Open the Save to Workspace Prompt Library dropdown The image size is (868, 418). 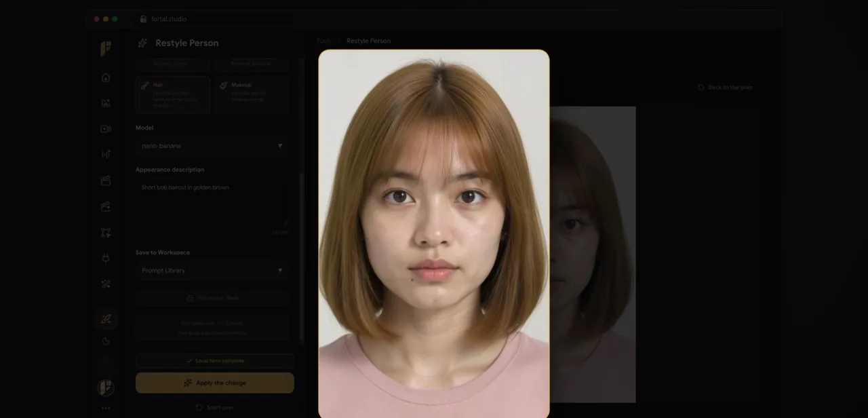[x=212, y=271]
